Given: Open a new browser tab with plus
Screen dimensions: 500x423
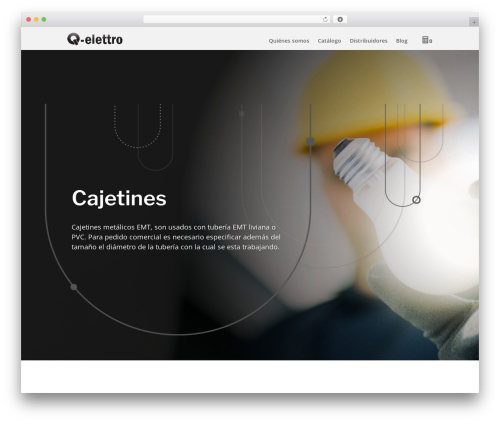Looking at the screenshot, I should 474,22.
